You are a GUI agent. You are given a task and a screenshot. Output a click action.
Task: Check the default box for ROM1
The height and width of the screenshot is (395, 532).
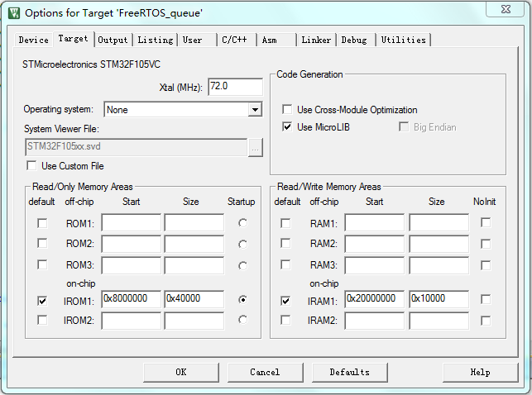pos(42,224)
